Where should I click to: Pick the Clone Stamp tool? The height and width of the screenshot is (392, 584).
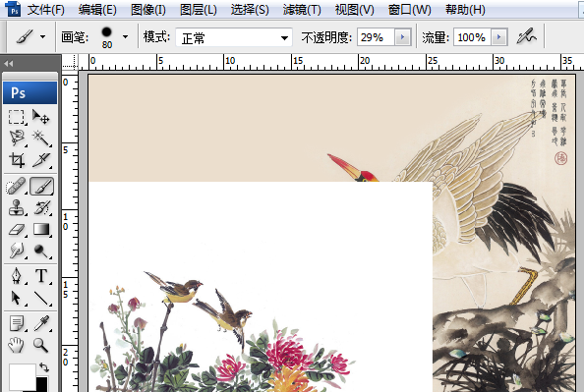[17, 207]
